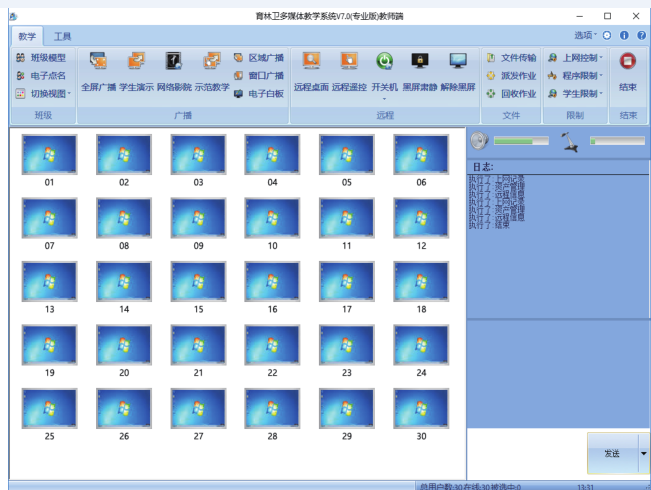
Task: Adjust the microphone level slider
Action: pyautogui.click(x=617, y=141)
